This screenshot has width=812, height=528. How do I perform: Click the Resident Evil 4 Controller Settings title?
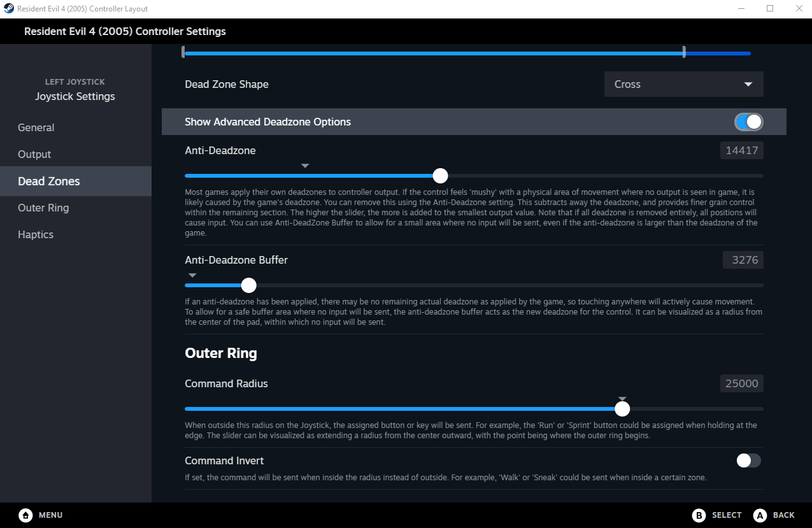[x=125, y=31]
